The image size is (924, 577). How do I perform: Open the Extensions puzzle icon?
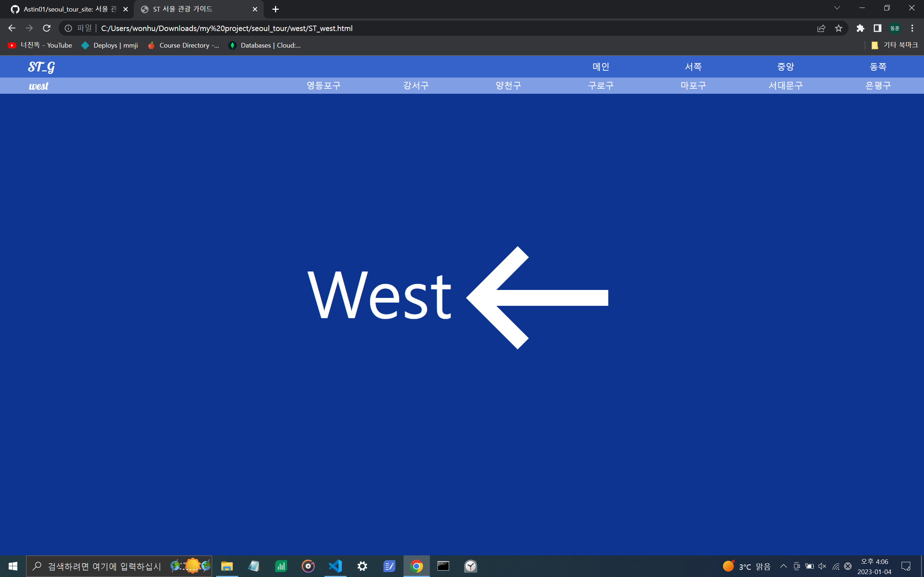(860, 28)
